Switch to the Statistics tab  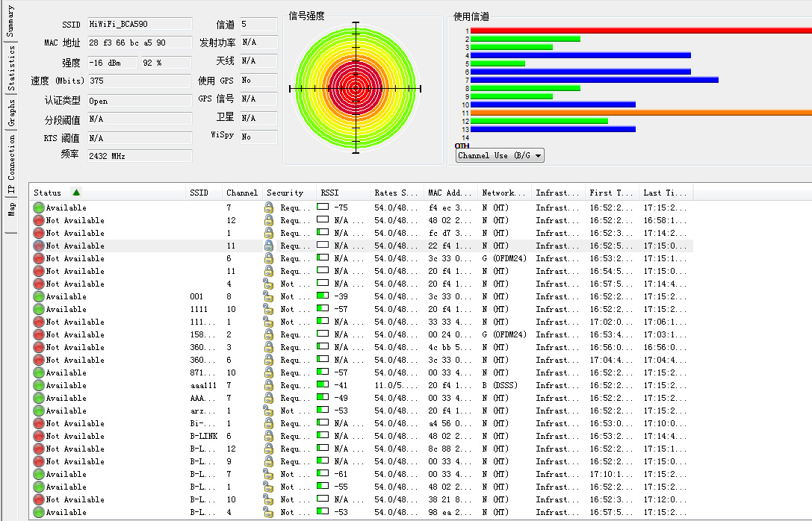(x=10, y=68)
